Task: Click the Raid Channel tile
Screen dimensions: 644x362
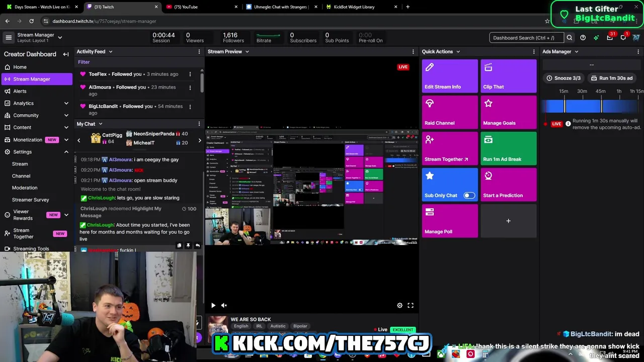Action: pos(450,112)
